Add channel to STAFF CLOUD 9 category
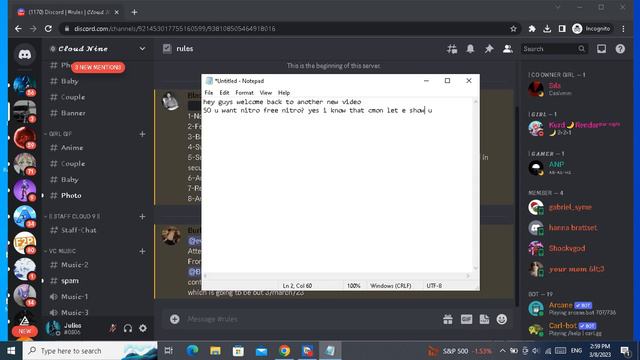Viewport: 640px width, 360px height. (x=142, y=216)
